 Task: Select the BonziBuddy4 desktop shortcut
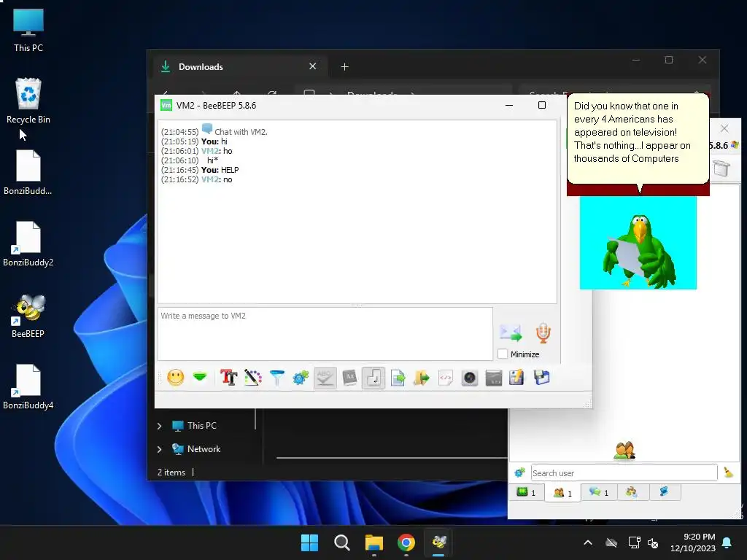click(28, 388)
